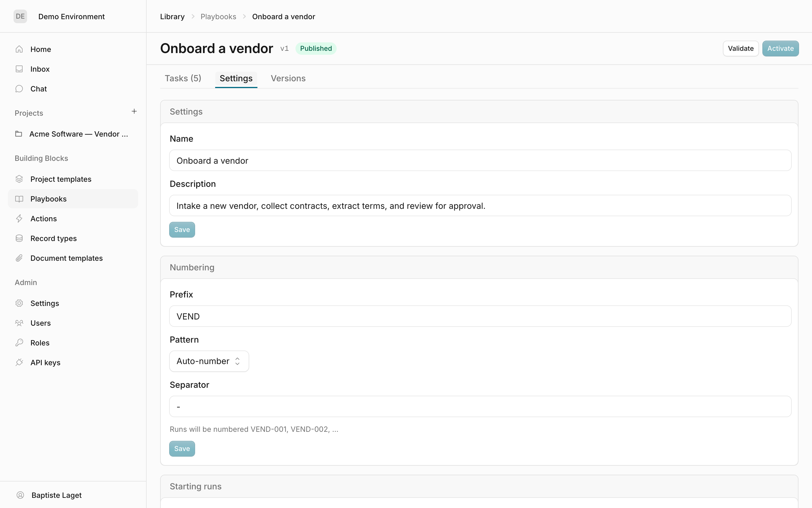Open Home in the sidebar

73,49
